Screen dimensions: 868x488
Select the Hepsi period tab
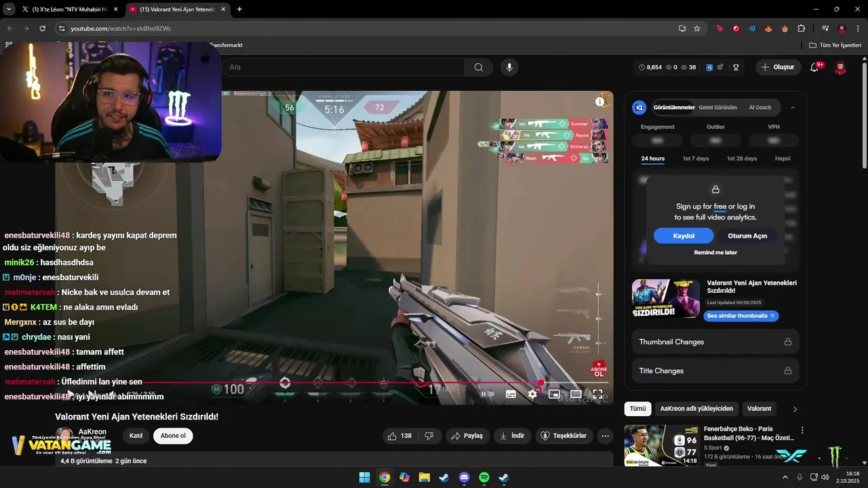click(x=783, y=159)
